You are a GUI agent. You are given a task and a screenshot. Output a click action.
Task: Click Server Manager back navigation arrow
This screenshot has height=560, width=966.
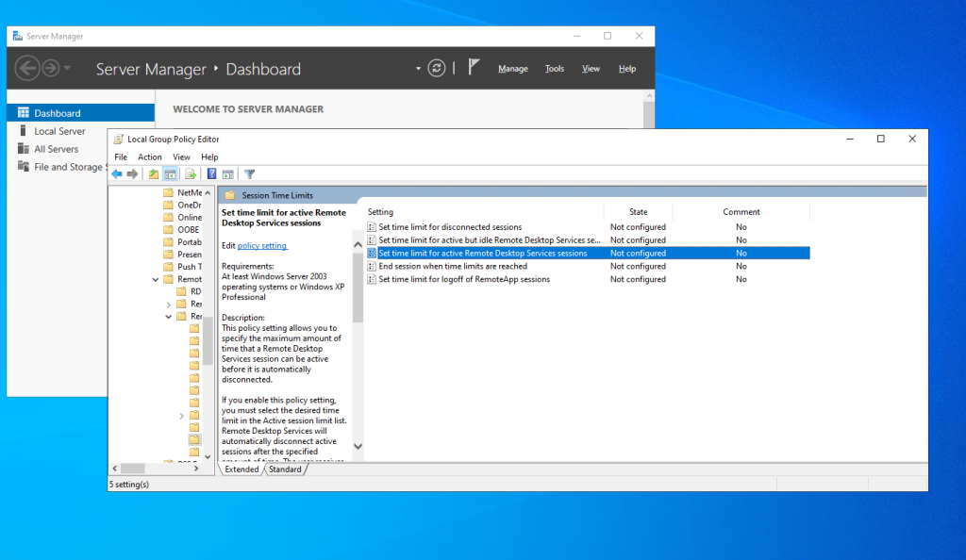pyautogui.click(x=27, y=68)
